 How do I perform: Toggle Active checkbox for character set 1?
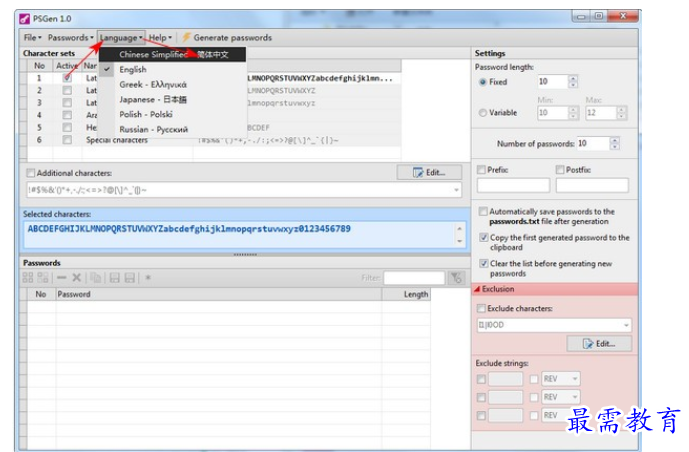67,78
